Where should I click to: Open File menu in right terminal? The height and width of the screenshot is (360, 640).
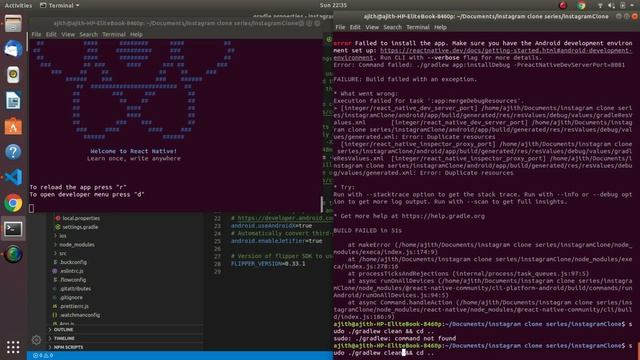340,27
